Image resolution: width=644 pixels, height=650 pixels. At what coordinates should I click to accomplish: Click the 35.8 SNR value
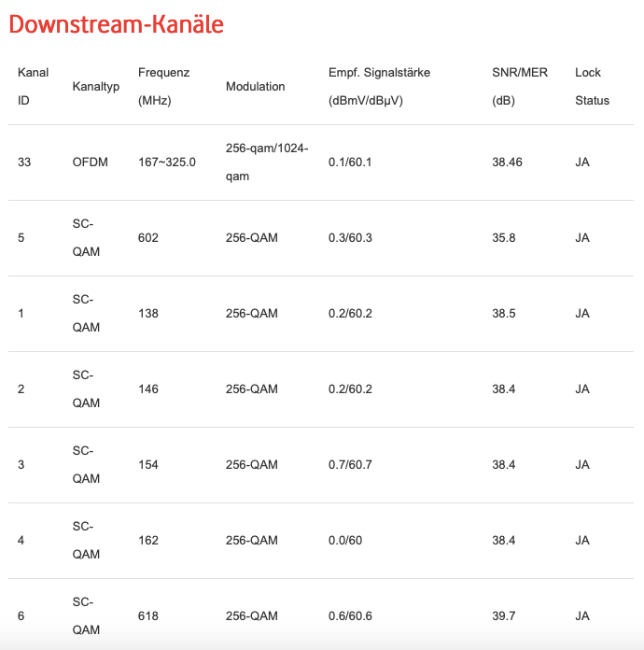click(x=504, y=238)
